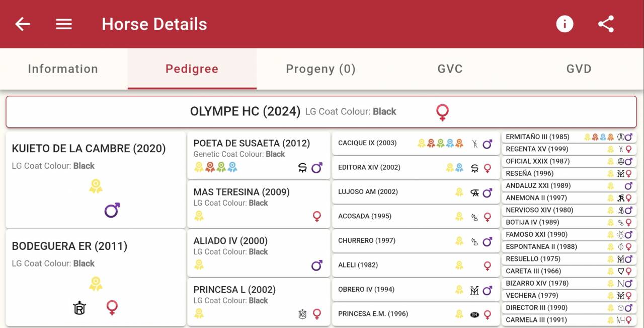The image size is (644, 328).
Task: Click the info circle icon
Action: coord(565,24)
